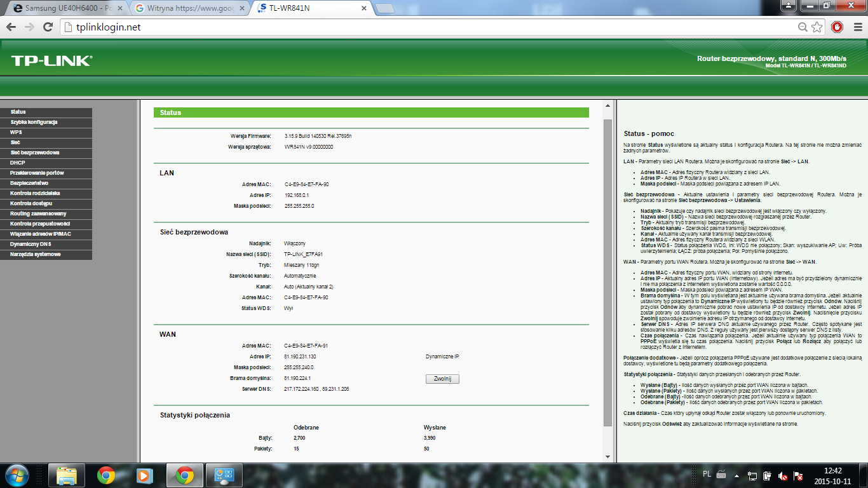Click the network connection tray icon
Image resolution: width=868 pixels, height=488 pixels.
click(x=752, y=475)
